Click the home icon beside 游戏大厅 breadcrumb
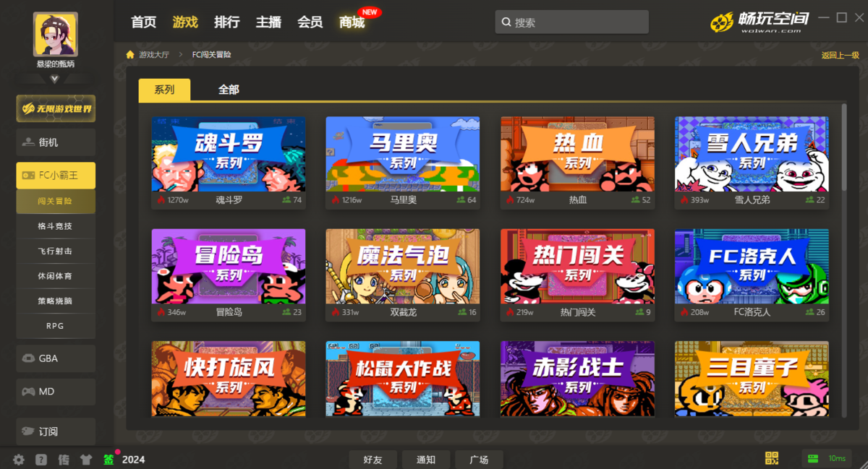This screenshot has width=868, height=469. point(130,55)
